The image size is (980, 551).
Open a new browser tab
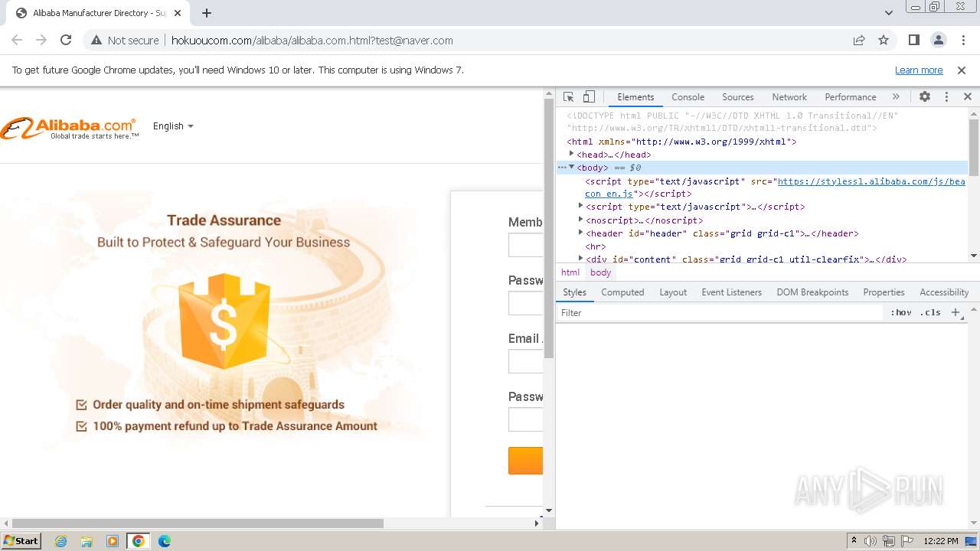pyautogui.click(x=207, y=13)
